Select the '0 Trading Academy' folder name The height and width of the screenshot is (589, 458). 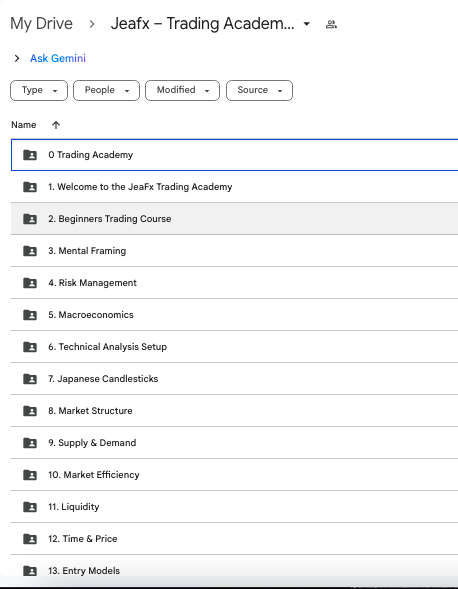(x=91, y=155)
